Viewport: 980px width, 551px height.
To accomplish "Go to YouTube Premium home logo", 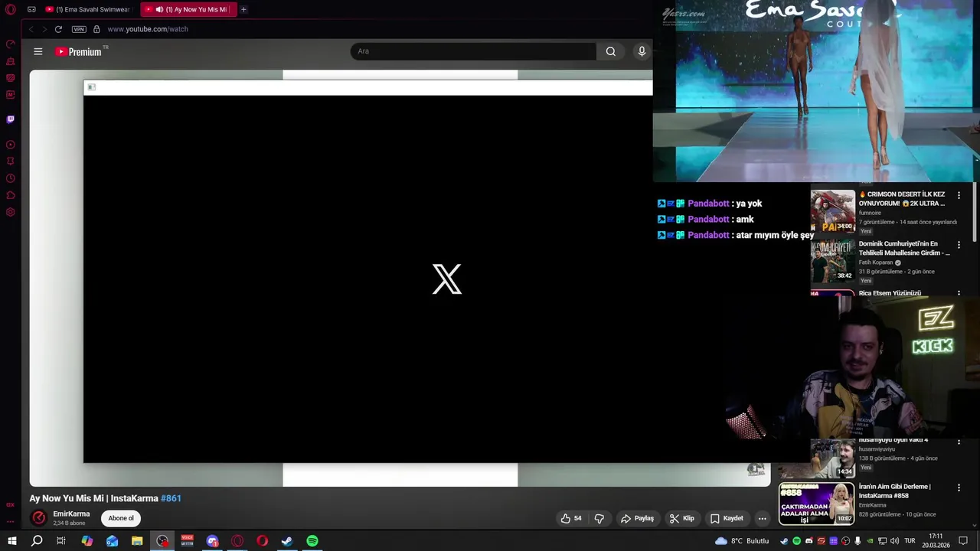I will tap(78, 51).
